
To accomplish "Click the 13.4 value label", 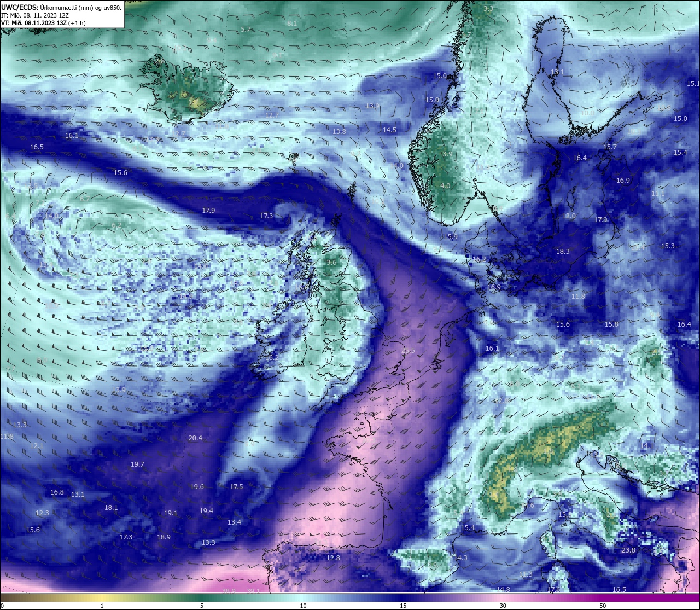I will 234,522.
